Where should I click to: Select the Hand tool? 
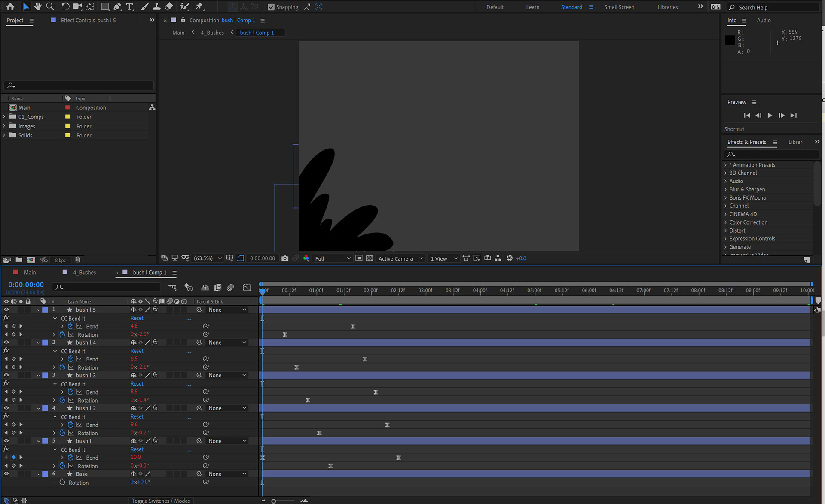point(38,6)
